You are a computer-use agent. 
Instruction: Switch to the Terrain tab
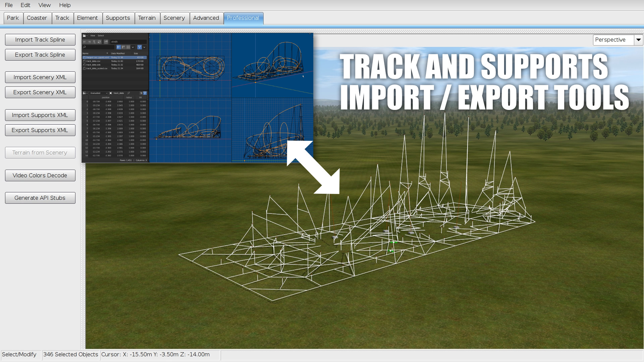point(147,18)
